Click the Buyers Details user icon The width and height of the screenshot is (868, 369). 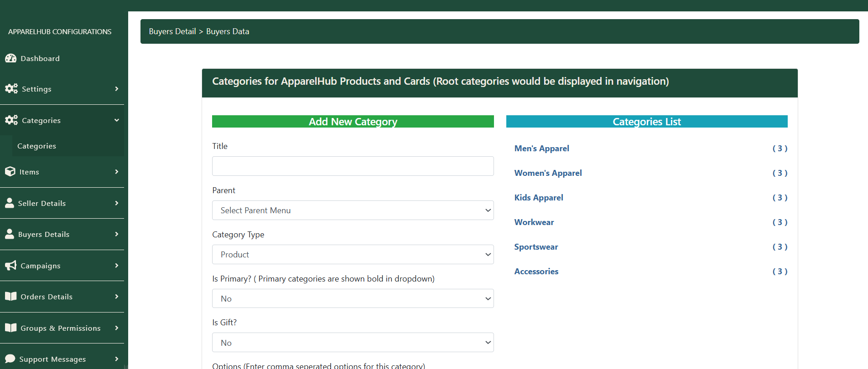point(10,234)
